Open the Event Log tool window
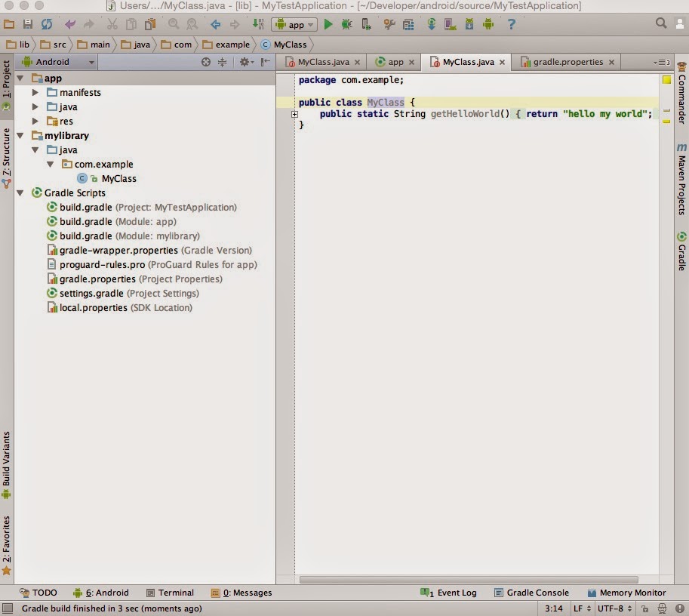 pyautogui.click(x=448, y=593)
